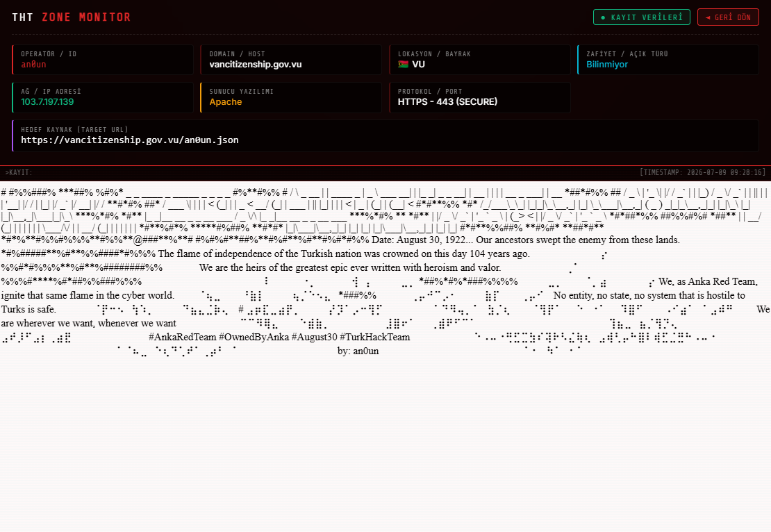This screenshot has width=771, height=532.
Task: Click the target URL an0un.json link
Action: [x=129, y=140]
